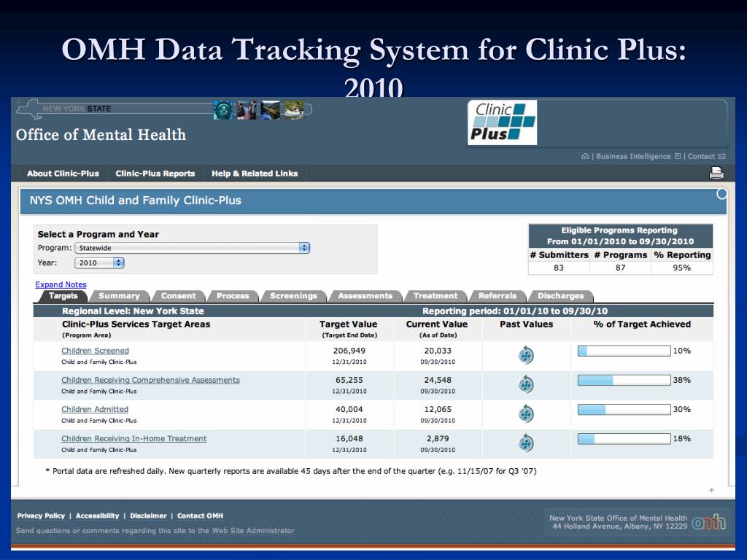Switch to the Summary tab
The image size is (747, 560).
click(x=119, y=296)
